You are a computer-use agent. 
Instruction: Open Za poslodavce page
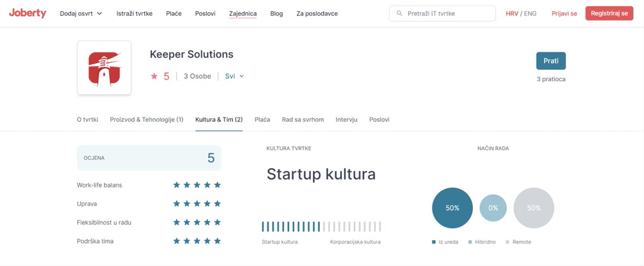tap(317, 13)
